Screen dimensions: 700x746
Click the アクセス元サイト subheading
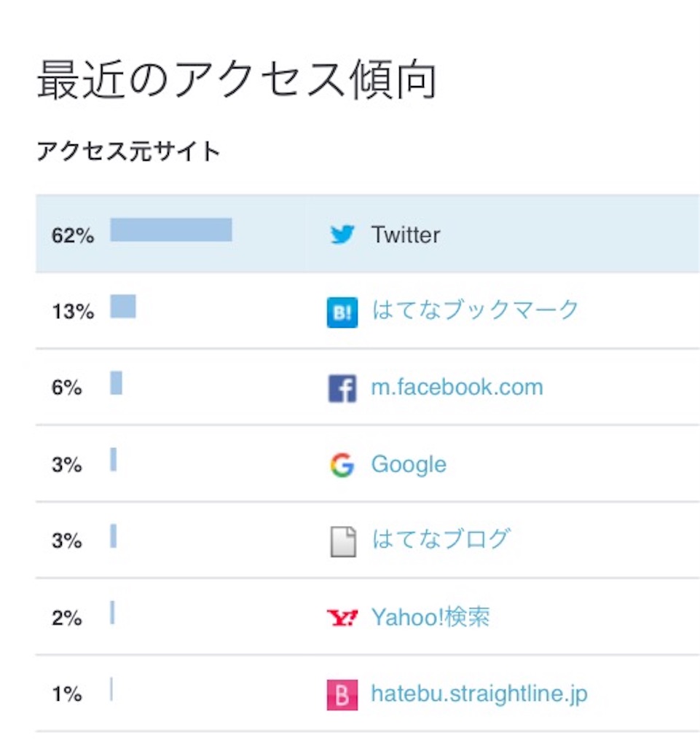pyautogui.click(x=128, y=152)
